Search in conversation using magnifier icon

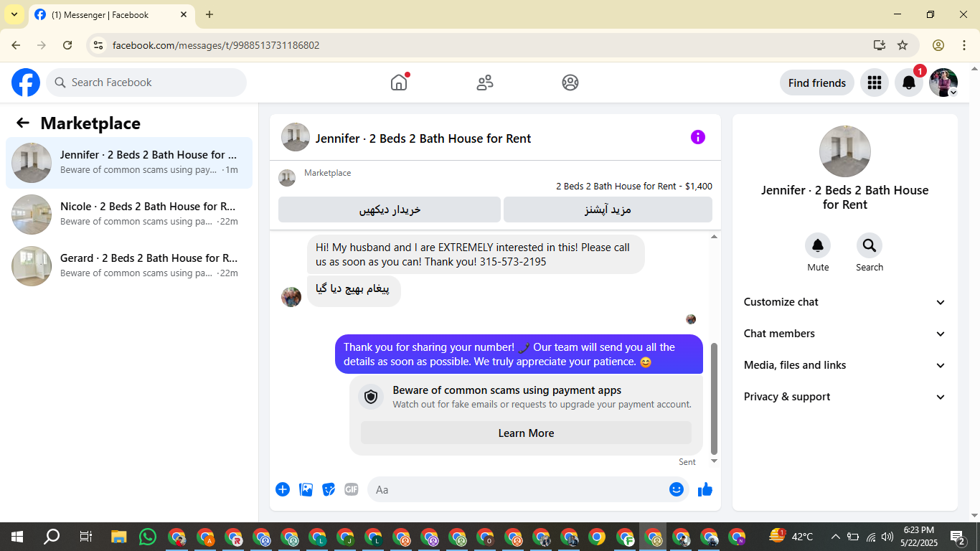(x=870, y=246)
